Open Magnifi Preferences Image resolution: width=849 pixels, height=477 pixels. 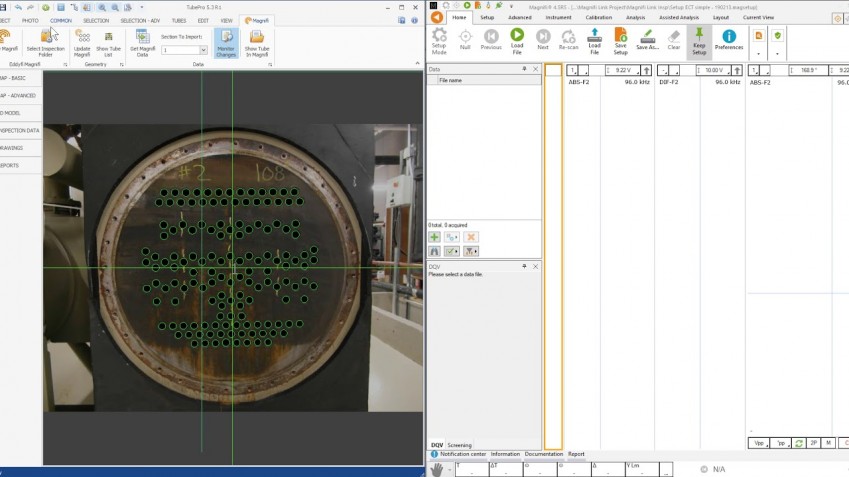pos(729,36)
